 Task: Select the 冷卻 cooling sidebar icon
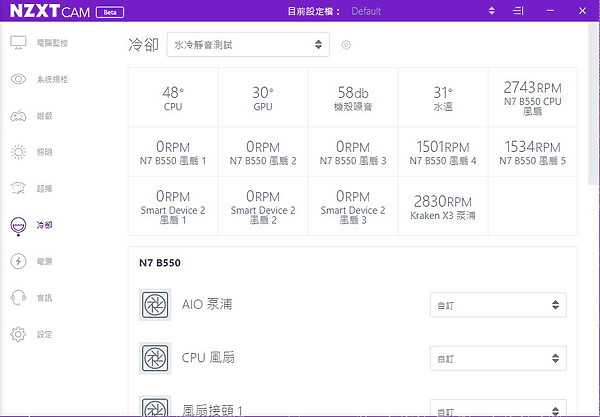pyautogui.click(x=18, y=225)
